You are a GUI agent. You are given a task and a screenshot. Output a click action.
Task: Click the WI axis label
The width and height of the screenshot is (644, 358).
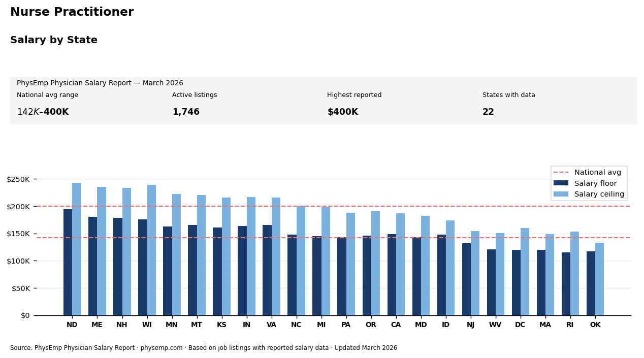(x=147, y=324)
